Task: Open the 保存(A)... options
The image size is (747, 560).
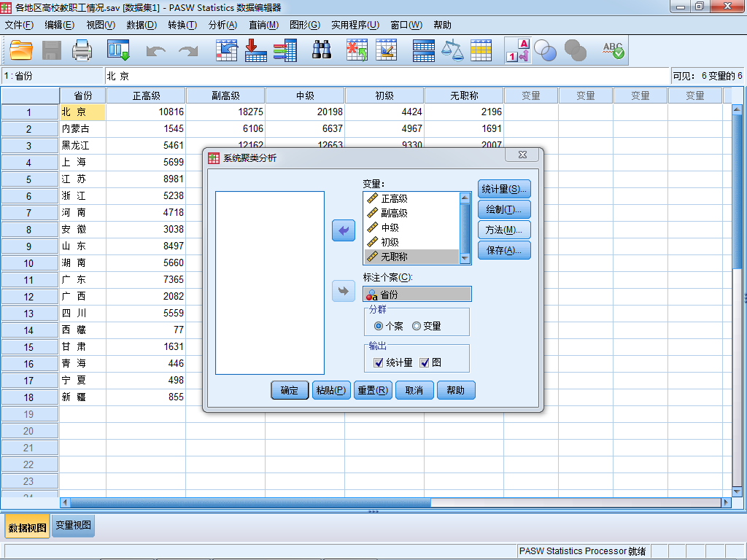Action: 504,251
